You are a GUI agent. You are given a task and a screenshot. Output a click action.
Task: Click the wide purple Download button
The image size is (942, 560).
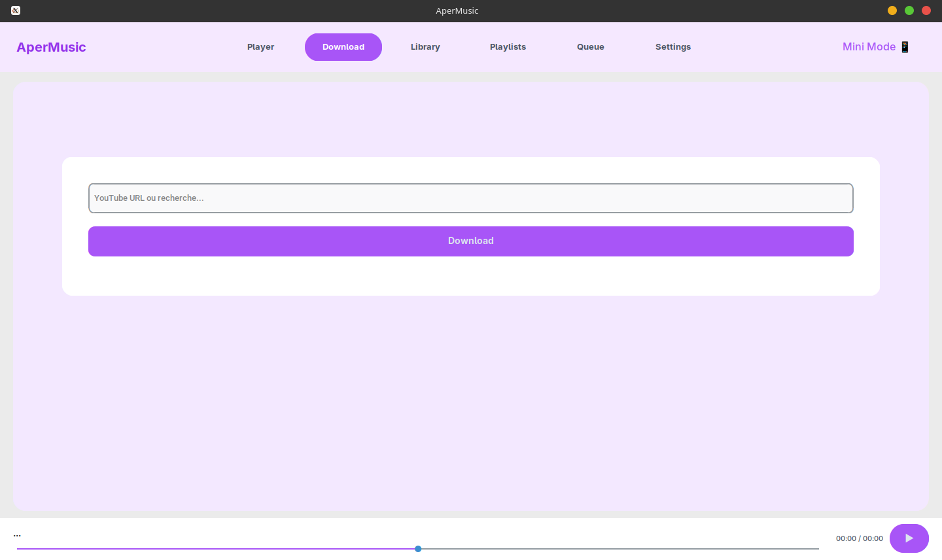coord(471,241)
